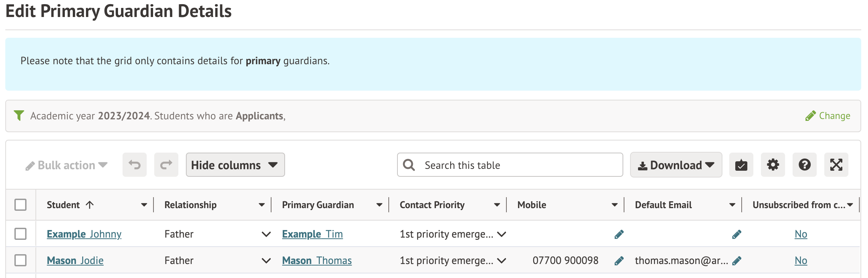Open table settings gear icon
Image resolution: width=868 pixels, height=278 pixels.
point(773,165)
